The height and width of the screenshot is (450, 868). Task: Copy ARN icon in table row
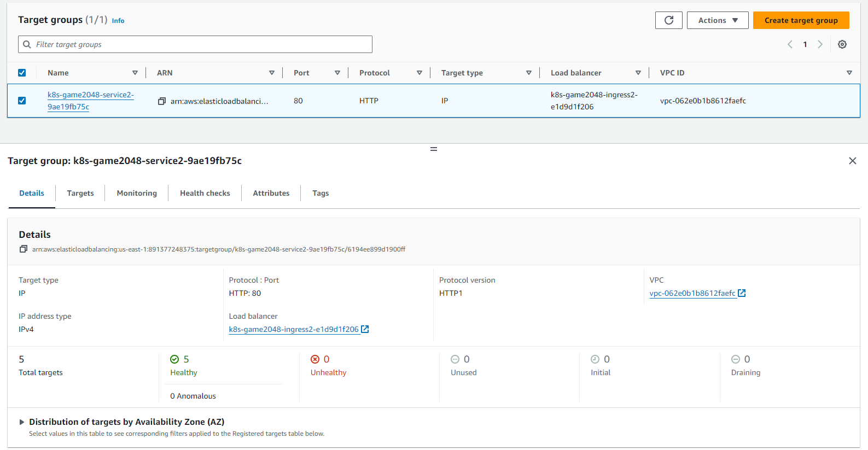pos(162,101)
